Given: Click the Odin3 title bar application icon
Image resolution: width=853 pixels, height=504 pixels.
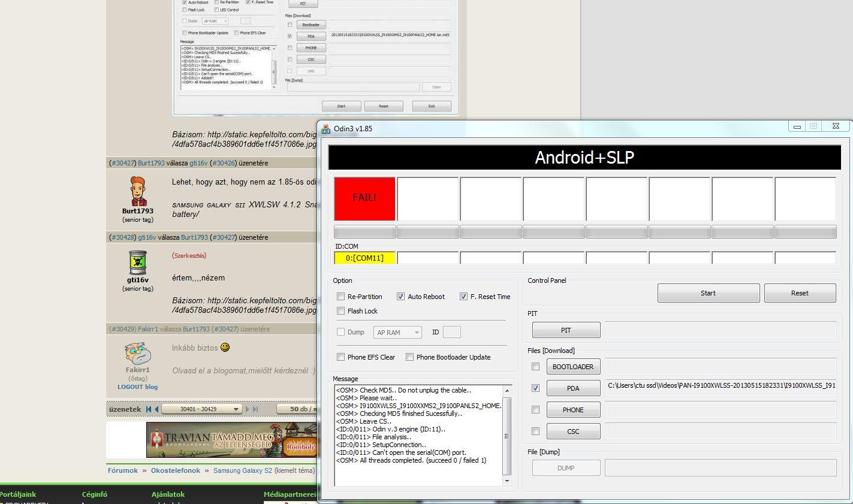Looking at the screenshot, I should coord(326,128).
